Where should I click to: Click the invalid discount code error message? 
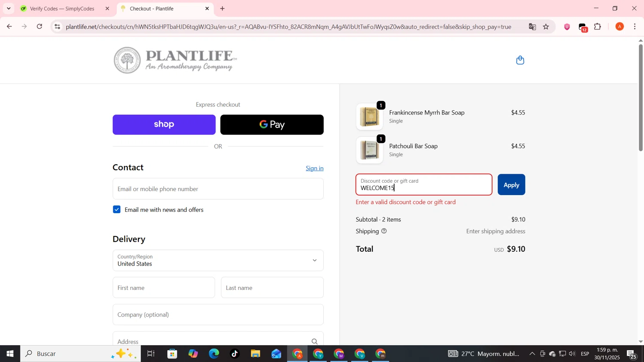tap(406, 202)
